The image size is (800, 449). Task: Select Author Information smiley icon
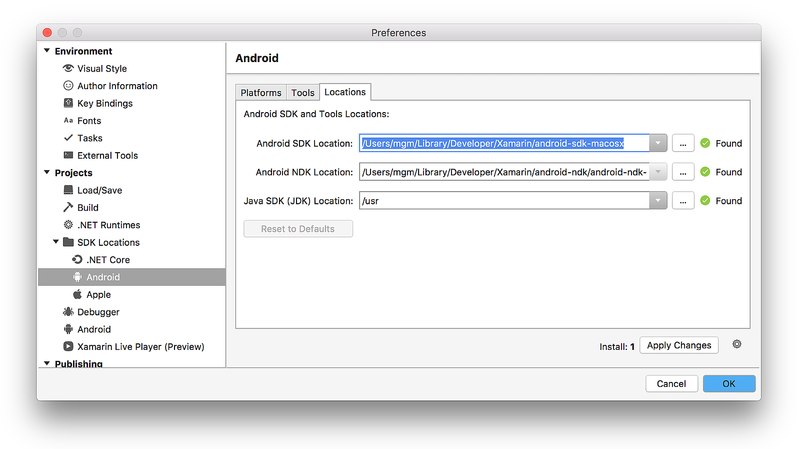pyautogui.click(x=68, y=85)
